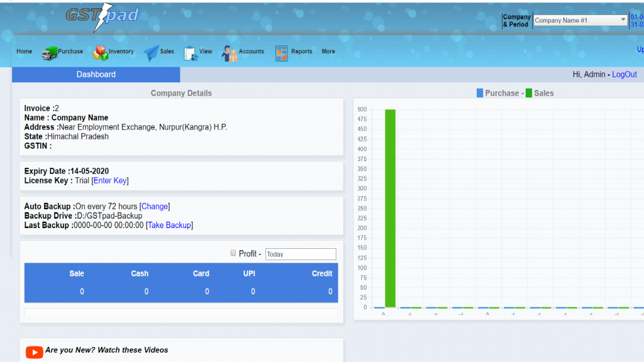Open the Today period selector

pyautogui.click(x=301, y=254)
